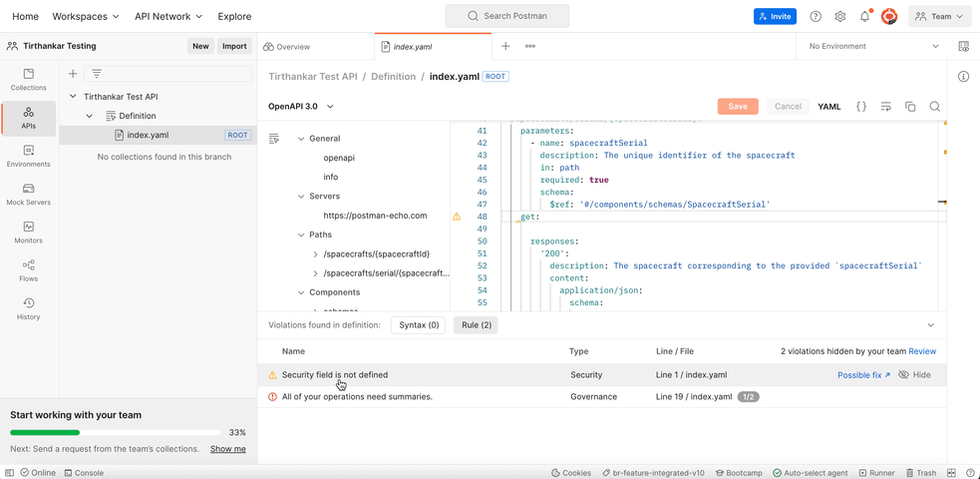The width and height of the screenshot is (980, 479).
Task: Collapse the violations panel chevron
Action: (930, 325)
